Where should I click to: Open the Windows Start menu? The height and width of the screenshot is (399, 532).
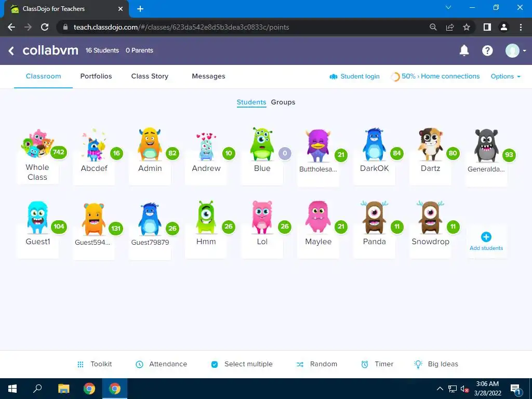(12, 389)
